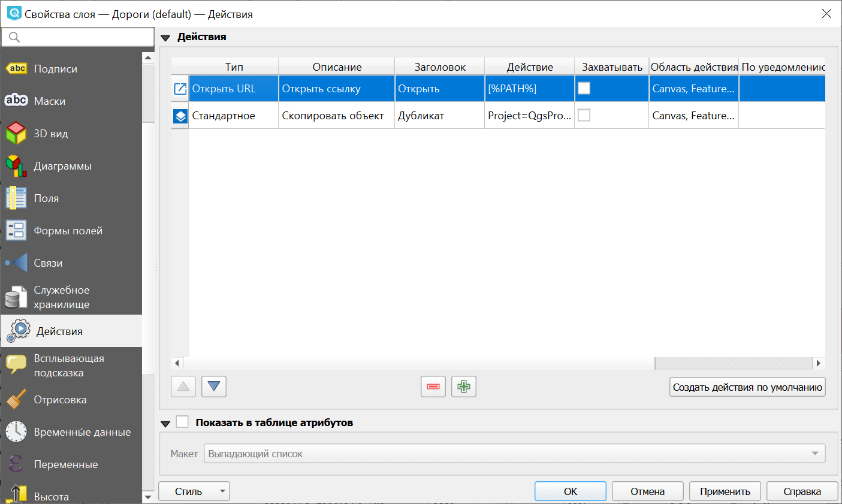
Task: Switch to the Переменные tab
Action: coord(65,464)
